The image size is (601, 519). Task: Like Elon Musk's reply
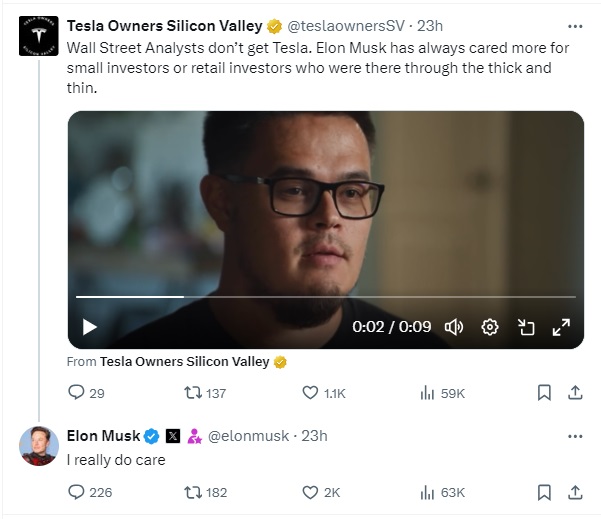click(x=310, y=492)
